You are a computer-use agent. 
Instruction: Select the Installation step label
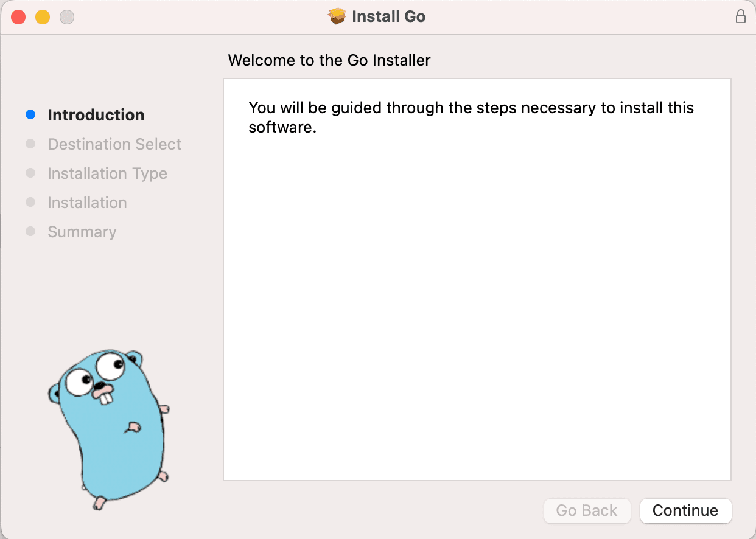(87, 203)
